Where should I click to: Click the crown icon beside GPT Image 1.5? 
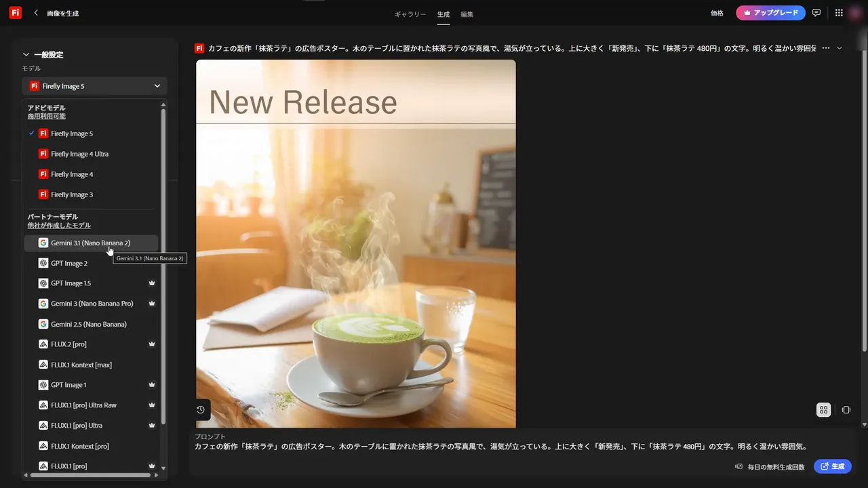tap(152, 283)
